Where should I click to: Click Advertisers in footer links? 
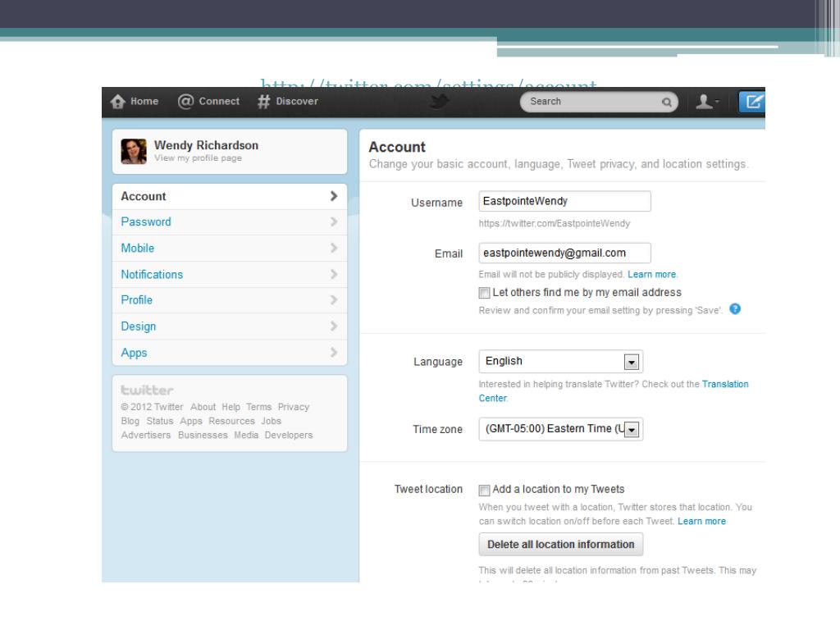point(146,435)
